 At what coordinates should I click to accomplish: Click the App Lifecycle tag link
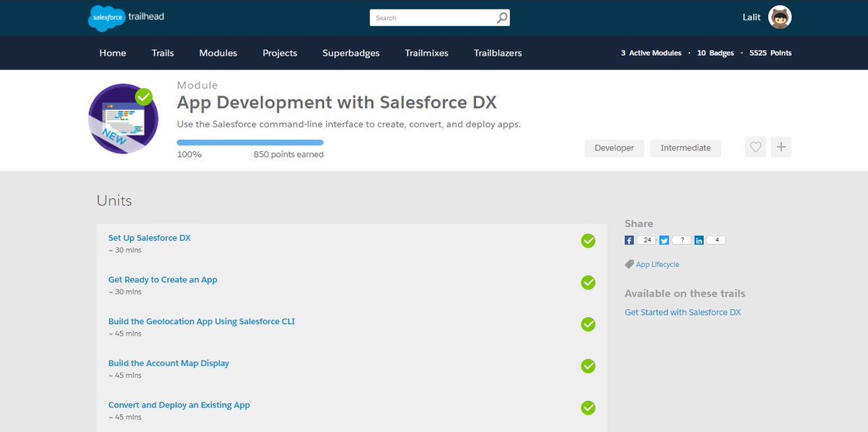[658, 265]
